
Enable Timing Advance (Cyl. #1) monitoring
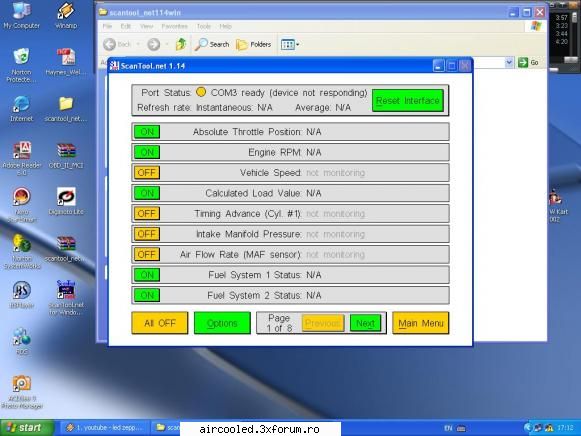pyautogui.click(x=147, y=213)
